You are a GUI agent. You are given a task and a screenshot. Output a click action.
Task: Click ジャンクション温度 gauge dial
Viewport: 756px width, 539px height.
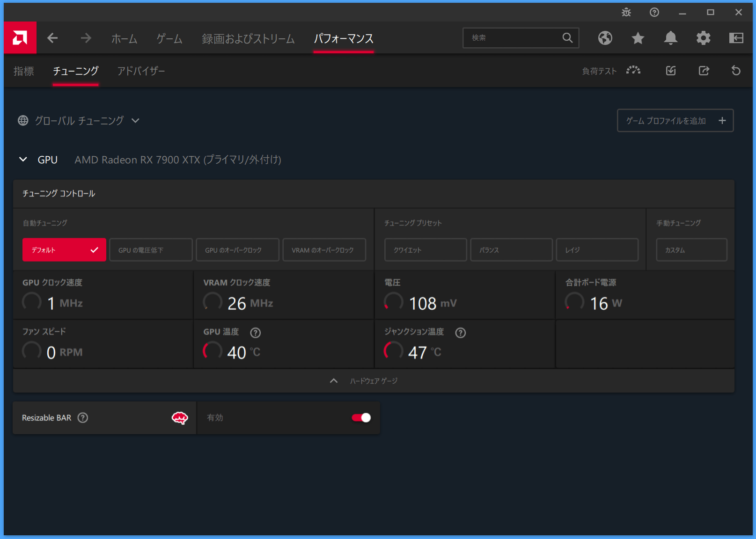click(393, 350)
